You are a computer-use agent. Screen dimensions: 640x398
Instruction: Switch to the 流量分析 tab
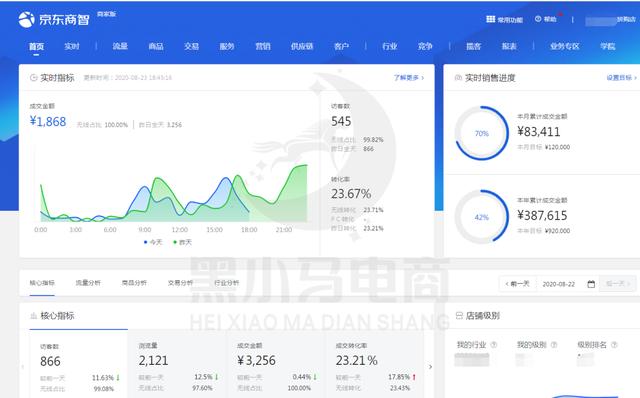coord(88,282)
